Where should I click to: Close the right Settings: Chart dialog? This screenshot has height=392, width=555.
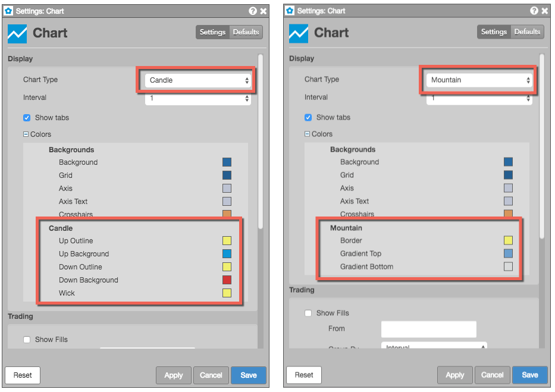(545, 11)
